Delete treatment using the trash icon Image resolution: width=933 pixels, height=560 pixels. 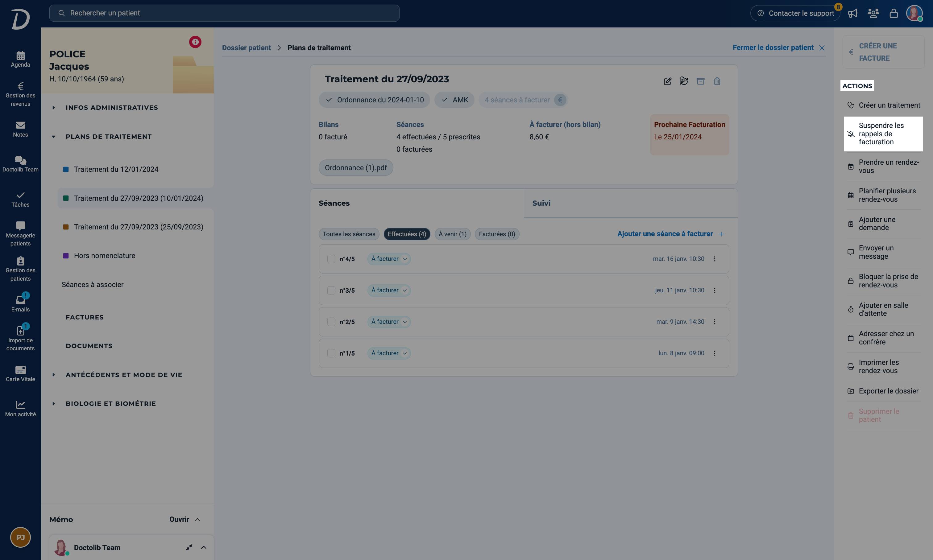(717, 81)
